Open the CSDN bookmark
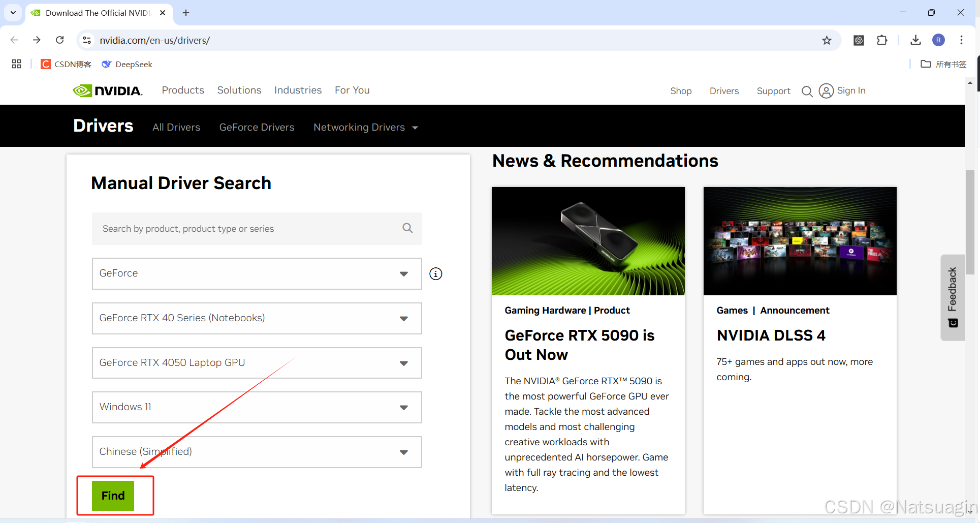Viewport: 980px width, 523px height. pos(66,64)
